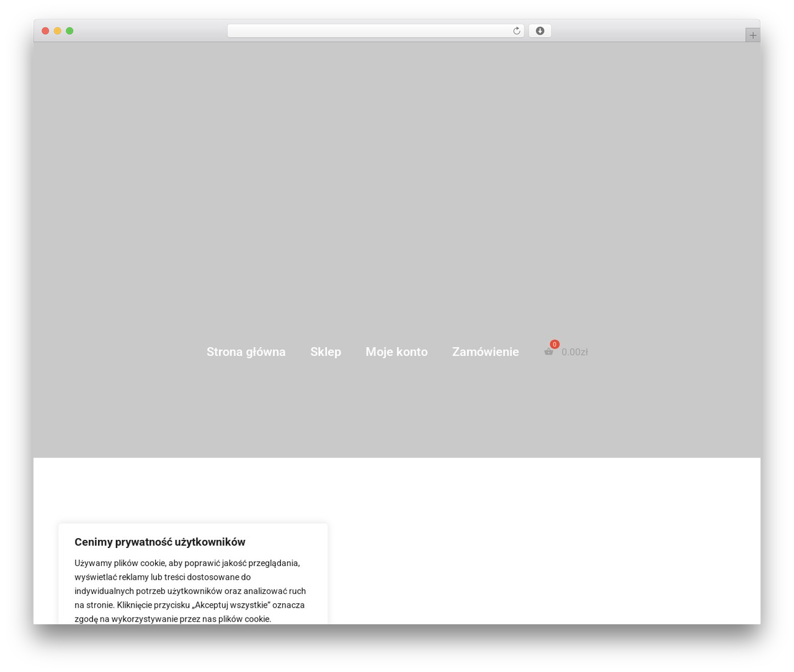Image resolution: width=794 pixels, height=672 pixels.
Task: Click the red close window button
Action: [45, 31]
